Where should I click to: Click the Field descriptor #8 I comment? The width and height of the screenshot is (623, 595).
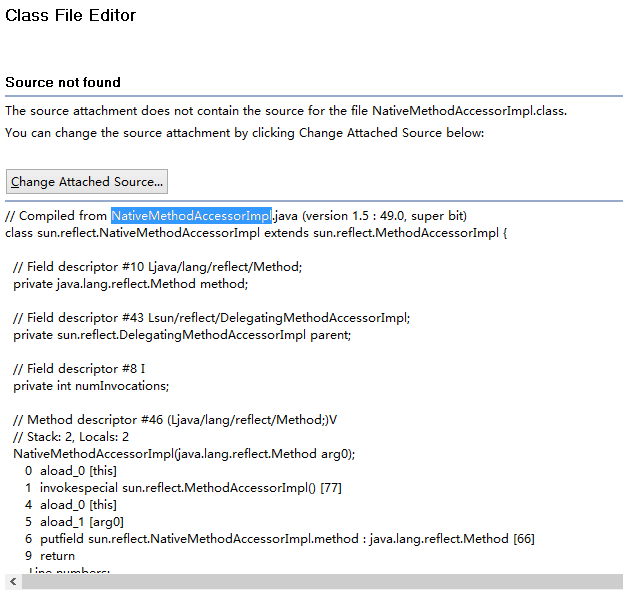click(x=79, y=369)
